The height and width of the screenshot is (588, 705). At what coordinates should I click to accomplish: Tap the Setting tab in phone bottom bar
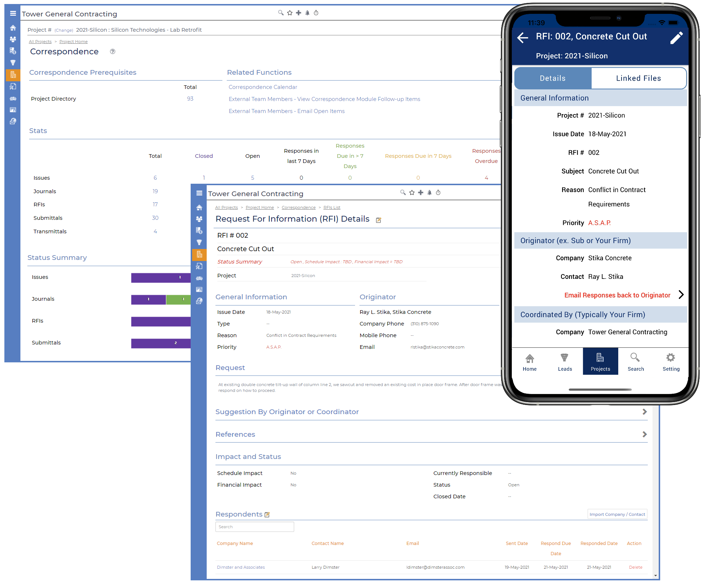tap(671, 362)
